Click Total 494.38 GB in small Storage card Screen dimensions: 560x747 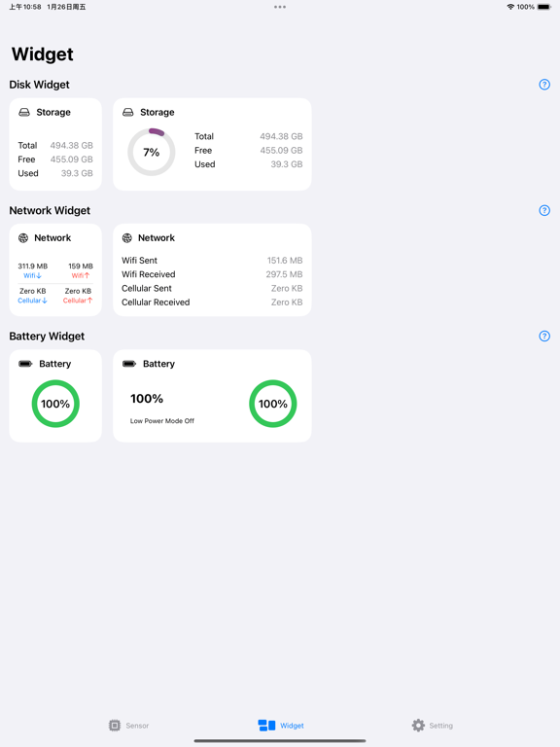click(55, 145)
